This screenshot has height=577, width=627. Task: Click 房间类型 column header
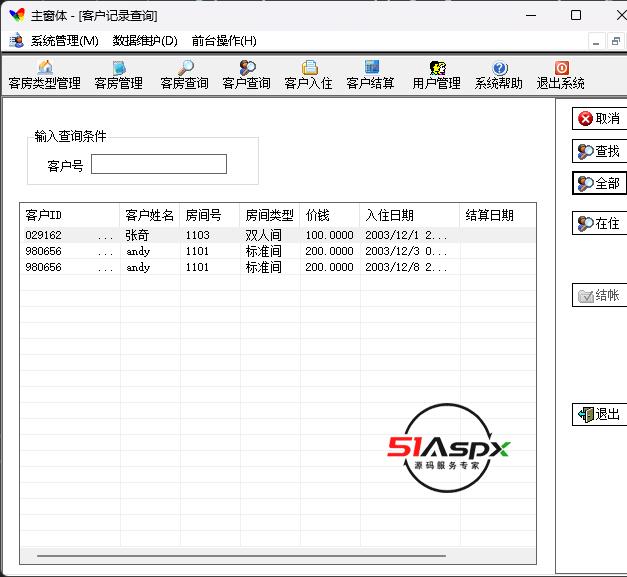coord(270,215)
